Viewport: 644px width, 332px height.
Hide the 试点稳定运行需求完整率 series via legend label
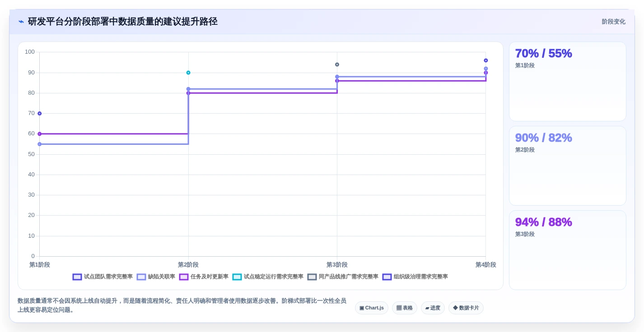point(274,277)
